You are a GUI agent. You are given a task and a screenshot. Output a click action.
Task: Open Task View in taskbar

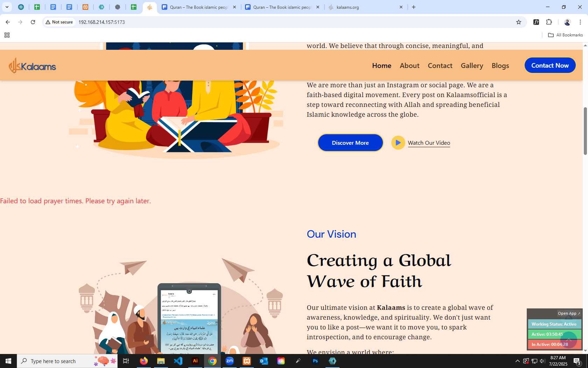pos(126,361)
